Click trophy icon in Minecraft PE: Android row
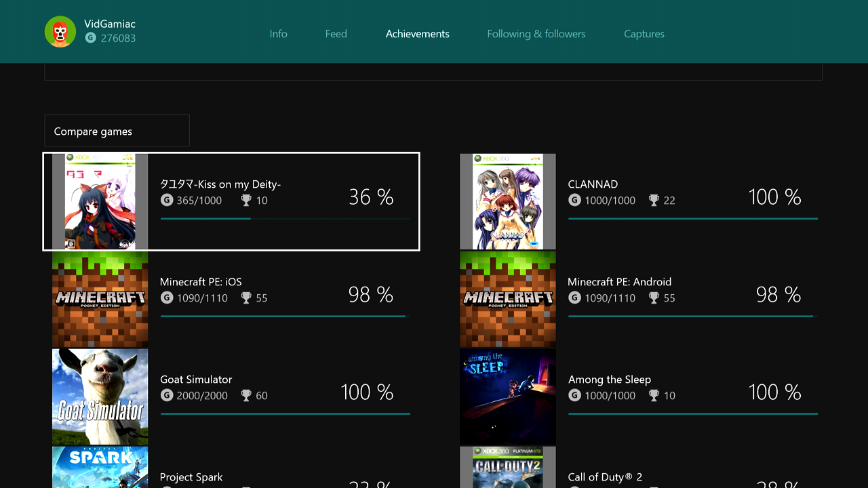The width and height of the screenshot is (868, 488). coord(654,298)
